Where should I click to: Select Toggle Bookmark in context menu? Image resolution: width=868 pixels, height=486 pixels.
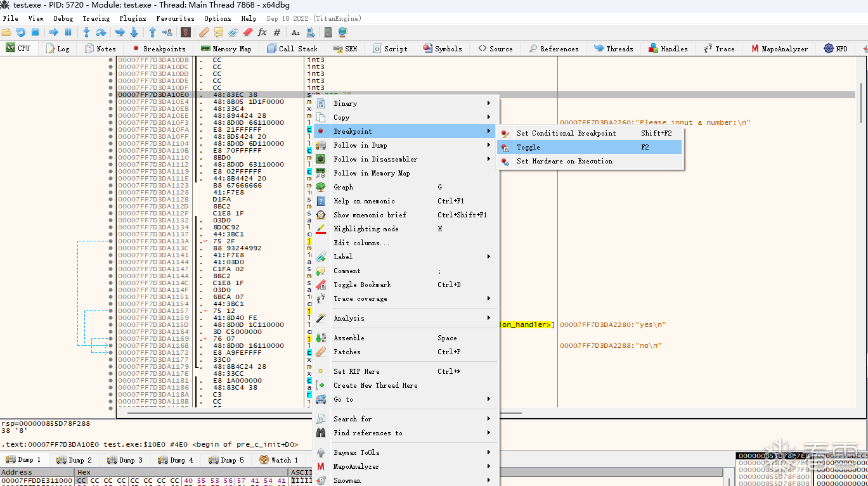coord(362,285)
